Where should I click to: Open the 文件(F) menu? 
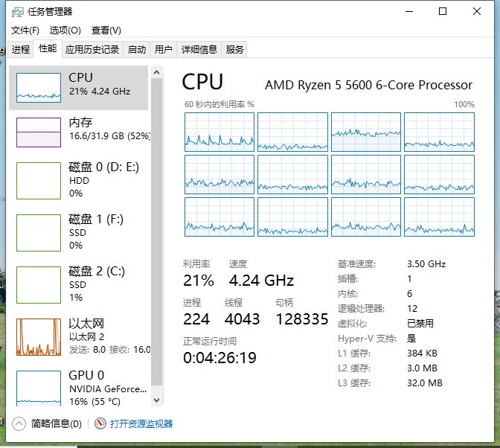tap(25, 30)
